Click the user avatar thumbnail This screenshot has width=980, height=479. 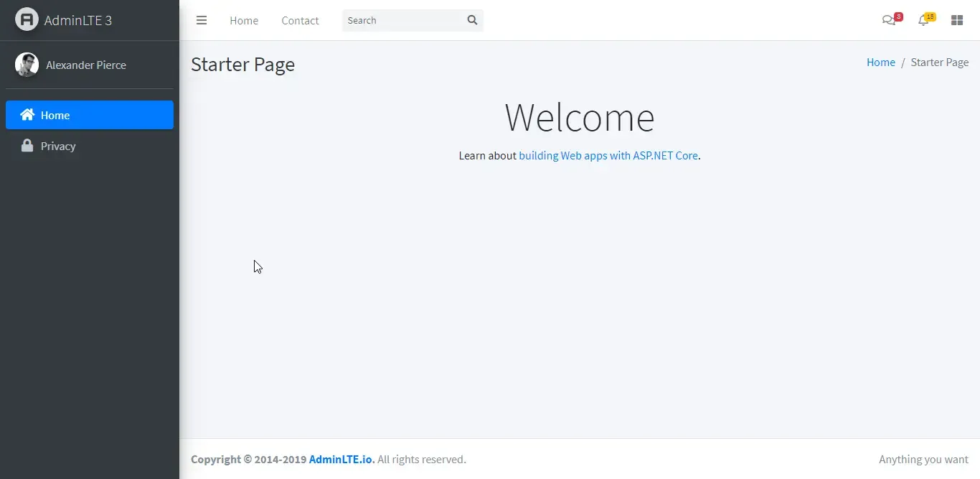(x=27, y=65)
